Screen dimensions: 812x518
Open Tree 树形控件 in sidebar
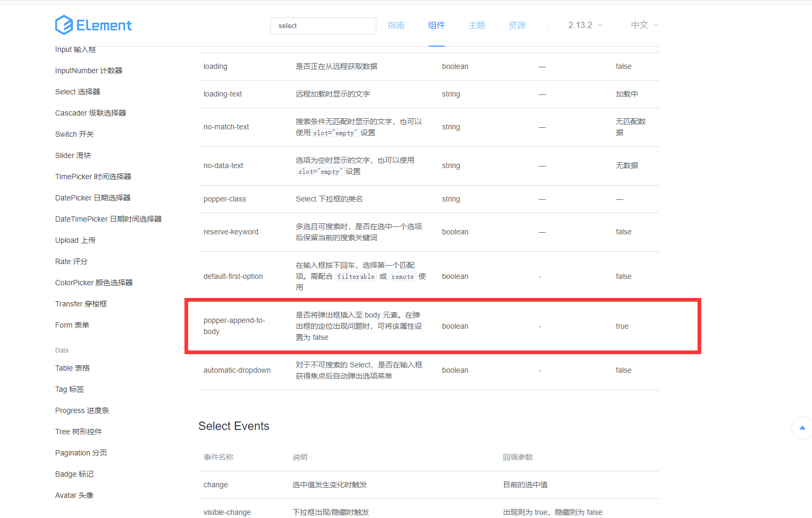click(x=78, y=432)
